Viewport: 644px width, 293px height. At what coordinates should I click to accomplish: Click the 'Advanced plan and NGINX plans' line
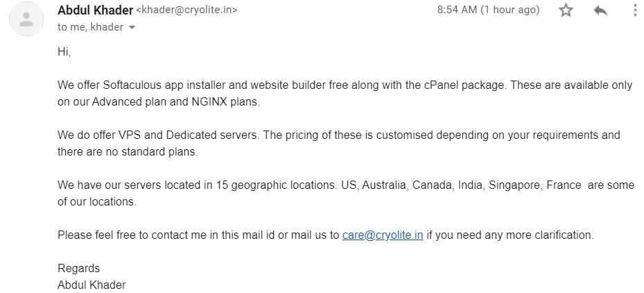(159, 102)
